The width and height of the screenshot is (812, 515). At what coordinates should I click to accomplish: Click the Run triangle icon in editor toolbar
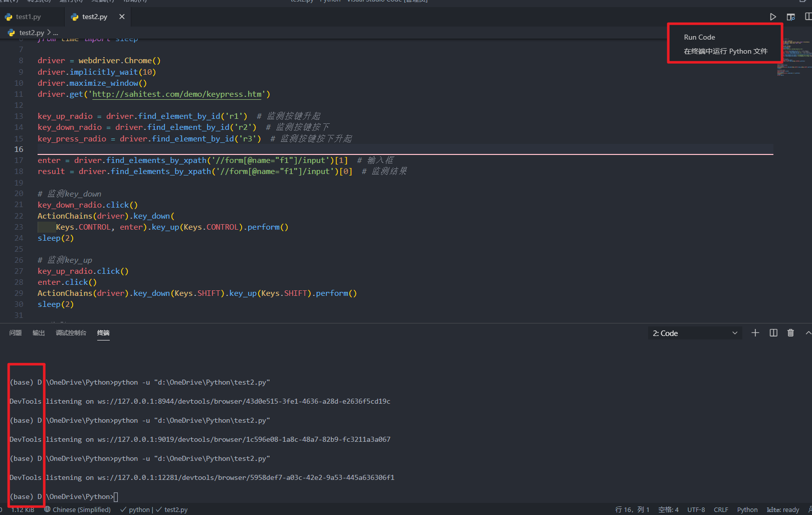coord(773,17)
